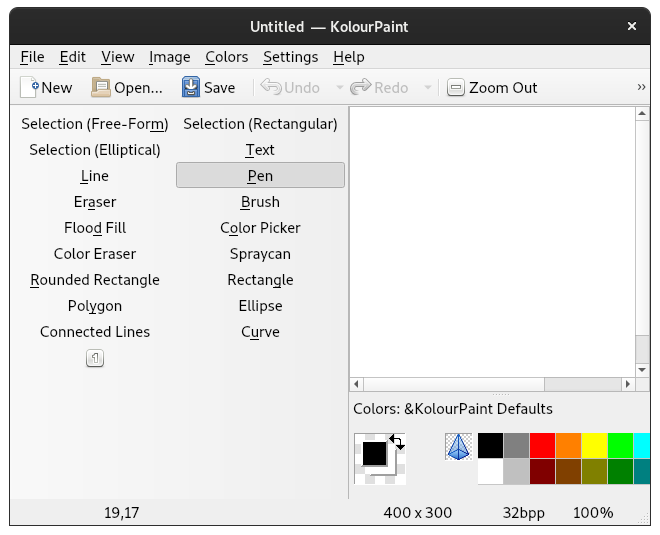Click the Undo toolbar button
Screen dimensions: 660x535
290,88
